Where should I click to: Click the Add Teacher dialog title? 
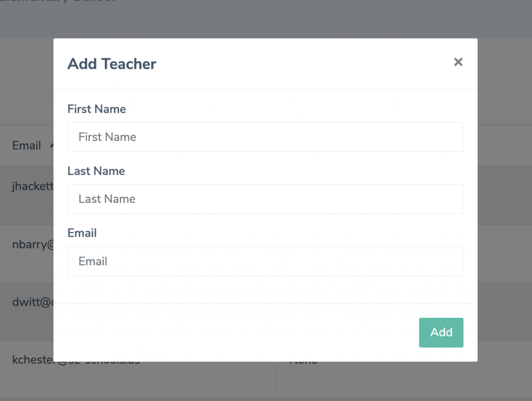click(x=112, y=63)
